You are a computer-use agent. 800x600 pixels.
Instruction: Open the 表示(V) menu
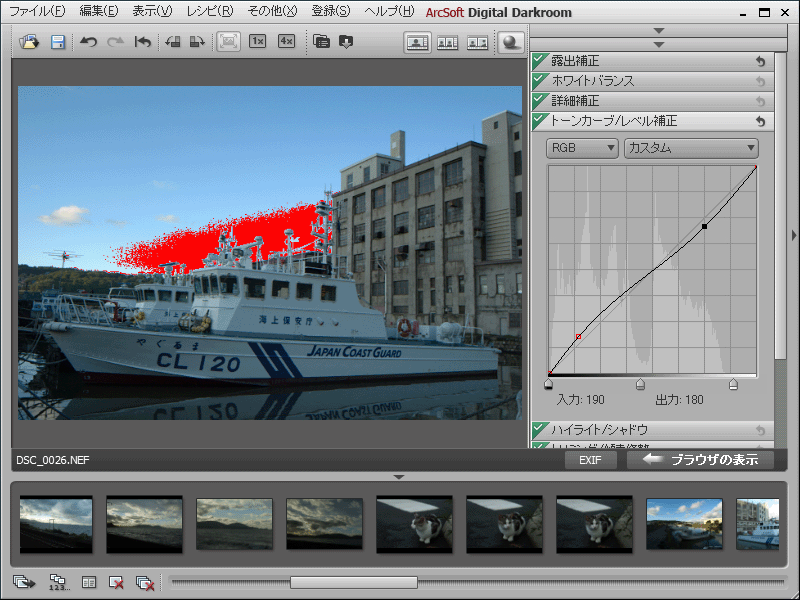(152, 11)
